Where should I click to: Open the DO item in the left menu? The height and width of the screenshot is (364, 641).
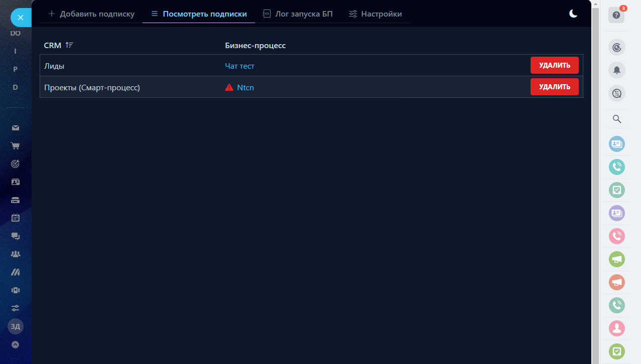[x=16, y=33]
